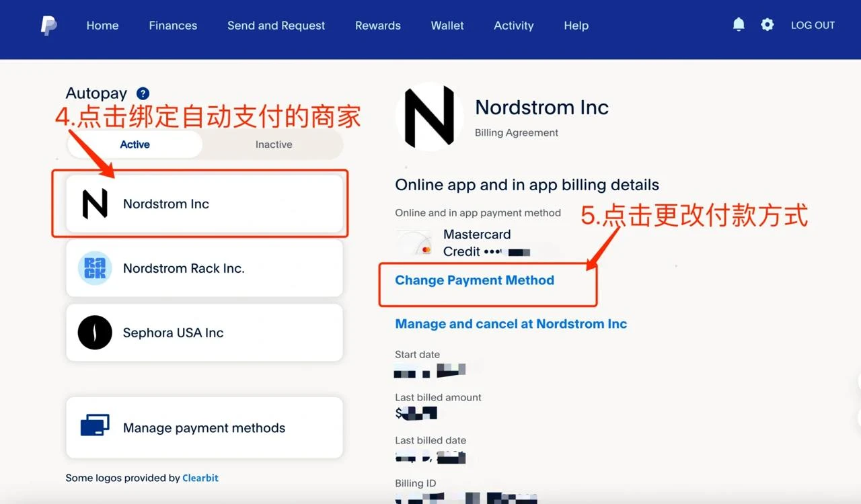
Task: Navigate to the Wallet tab
Action: (447, 26)
